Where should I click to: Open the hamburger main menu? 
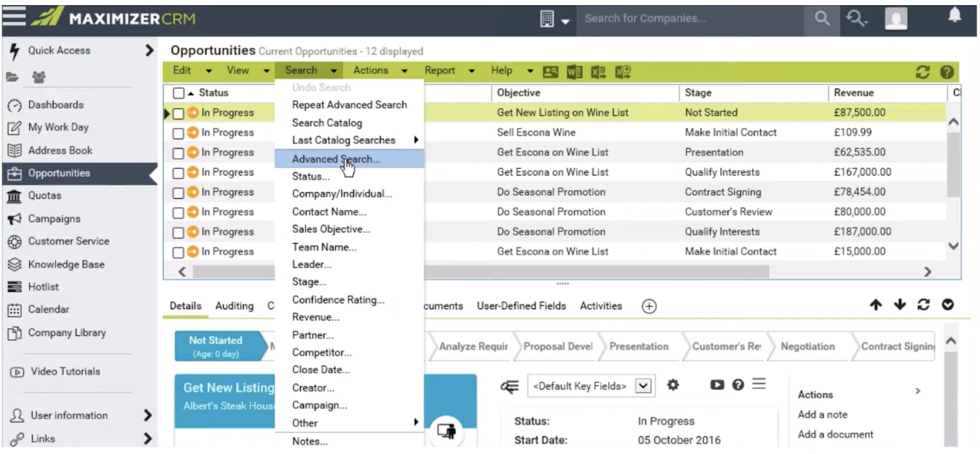[14, 16]
